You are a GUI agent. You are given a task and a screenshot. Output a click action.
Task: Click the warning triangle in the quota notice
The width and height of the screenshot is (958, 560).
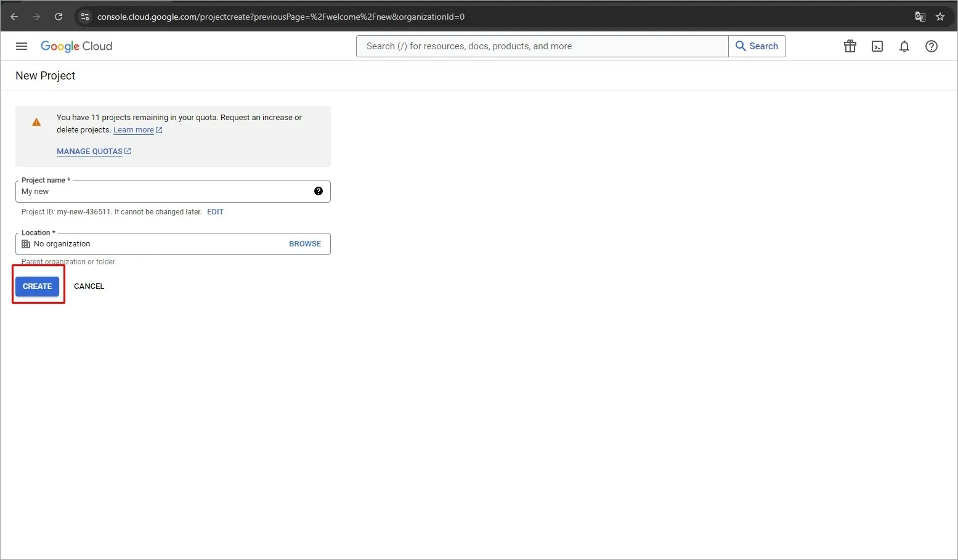pyautogui.click(x=36, y=121)
